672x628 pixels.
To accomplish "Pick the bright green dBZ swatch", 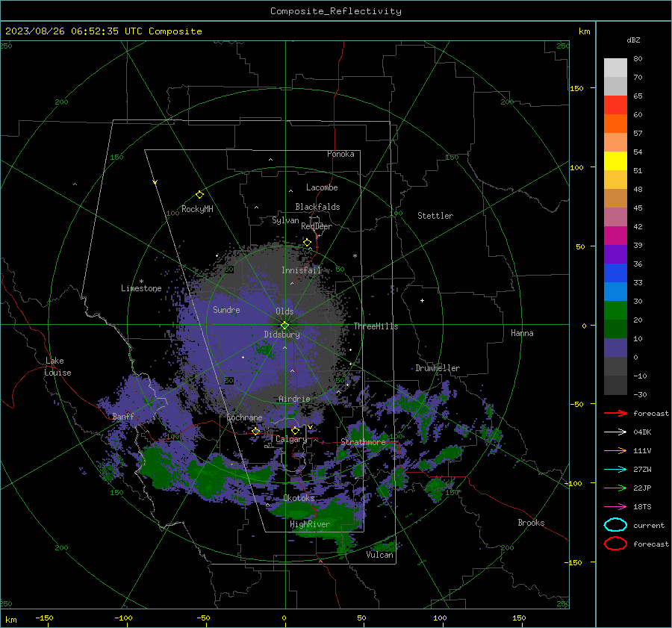I will tap(615, 311).
